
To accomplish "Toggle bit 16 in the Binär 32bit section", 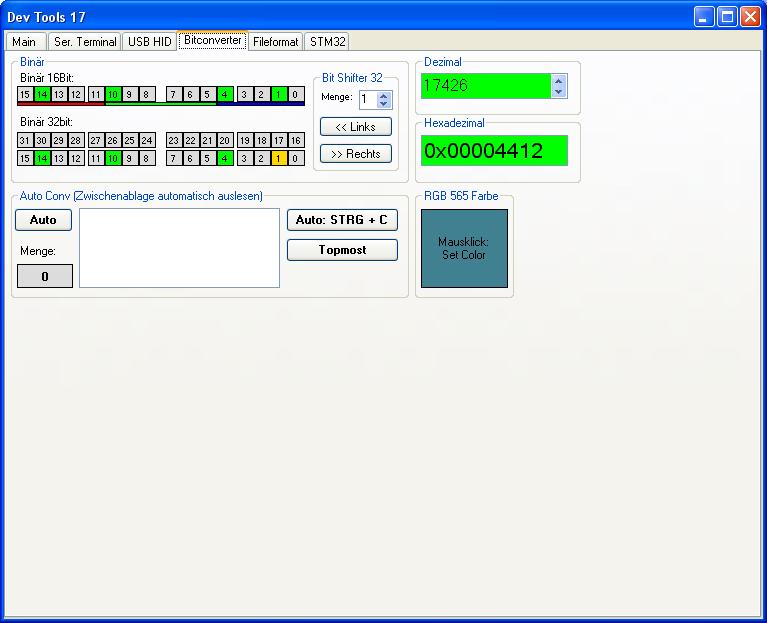I will [296, 141].
